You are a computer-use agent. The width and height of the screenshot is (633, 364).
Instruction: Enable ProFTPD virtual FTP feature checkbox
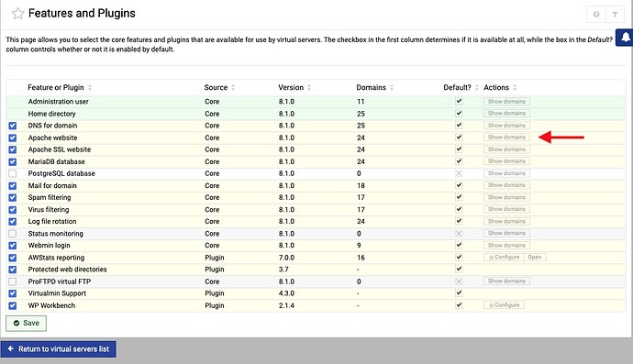click(13, 281)
